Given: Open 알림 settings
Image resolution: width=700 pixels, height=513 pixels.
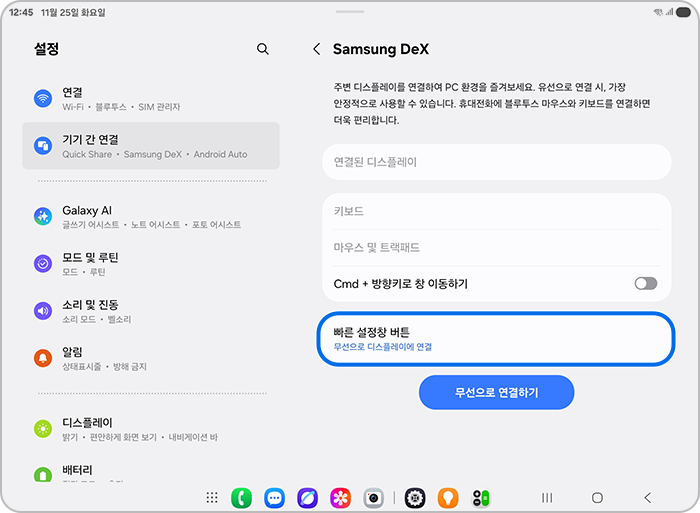Looking at the screenshot, I should click(x=151, y=359).
